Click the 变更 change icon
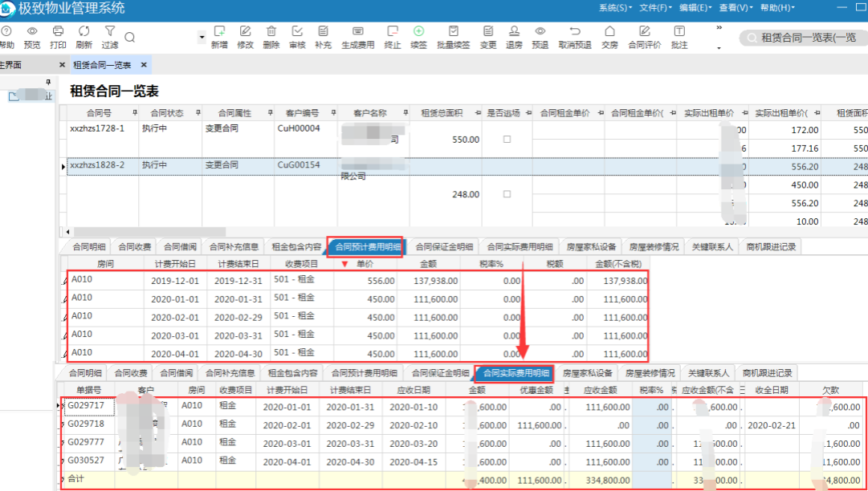 488,37
